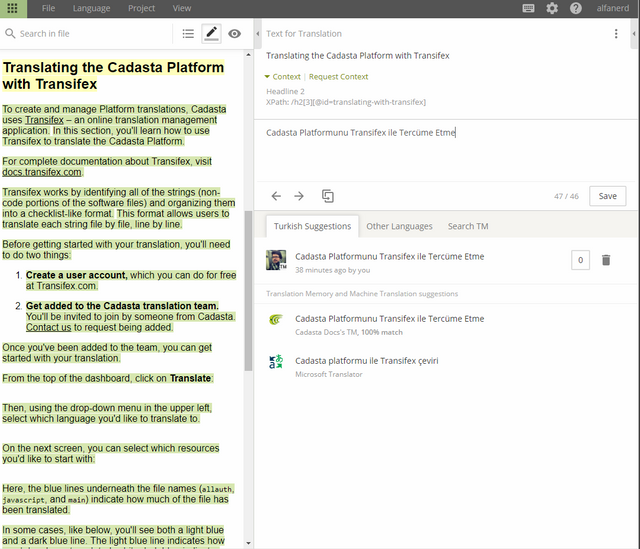Select 'Once you've been added to the team' string
Image resolution: width=640 pixels, height=549 pixels.
coord(107,353)
